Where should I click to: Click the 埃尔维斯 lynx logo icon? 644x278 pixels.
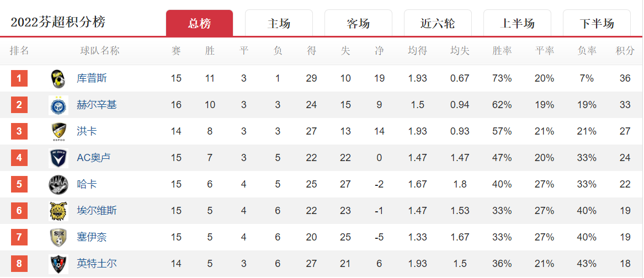pyautogui.click(x=58, y=211)
